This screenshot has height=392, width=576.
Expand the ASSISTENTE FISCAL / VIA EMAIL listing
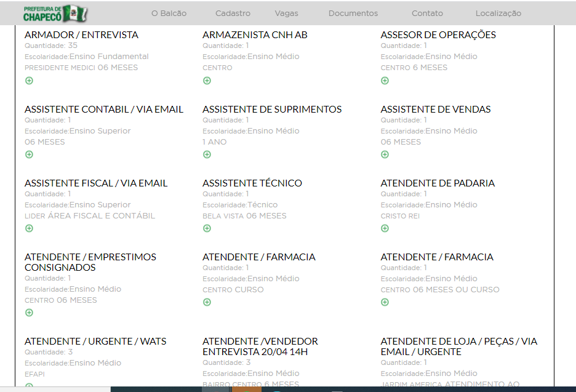tap(29, 228)
